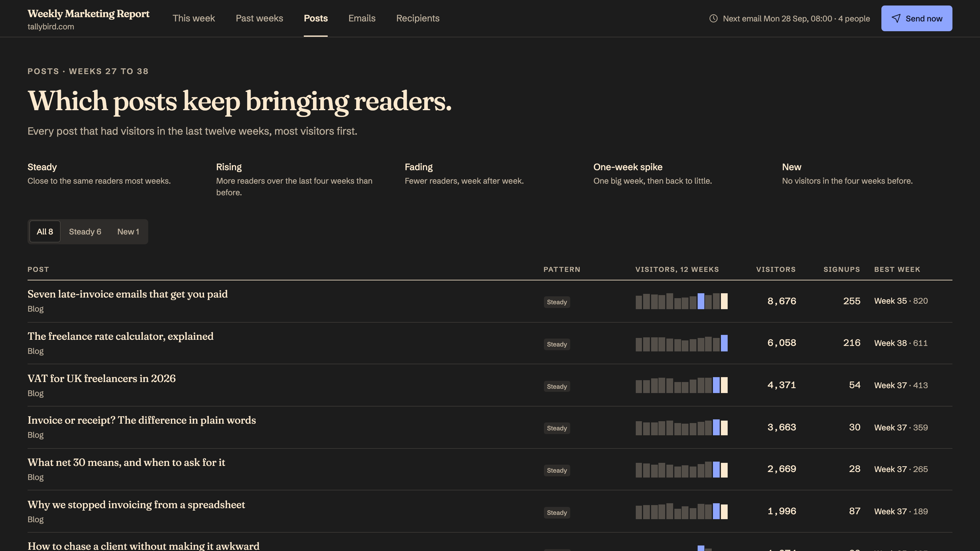
Task: Click Week 37 · 413 best week
Action: pos(901,385)
